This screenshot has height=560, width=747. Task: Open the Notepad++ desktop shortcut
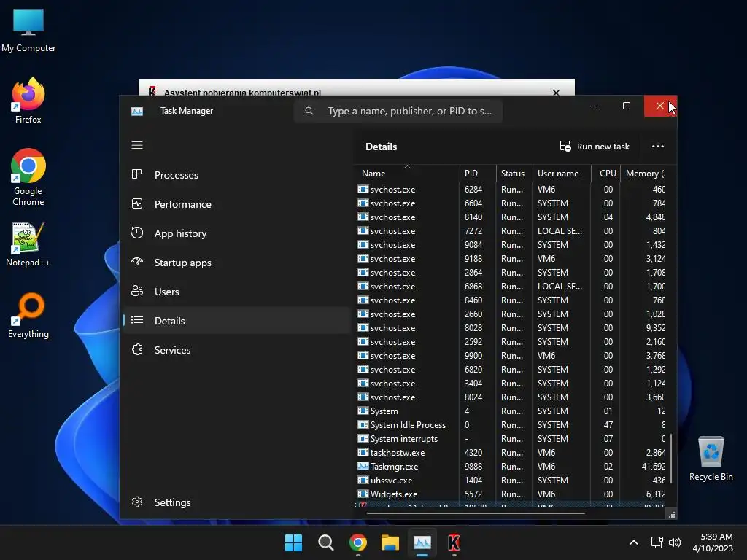tap(28, 244)
